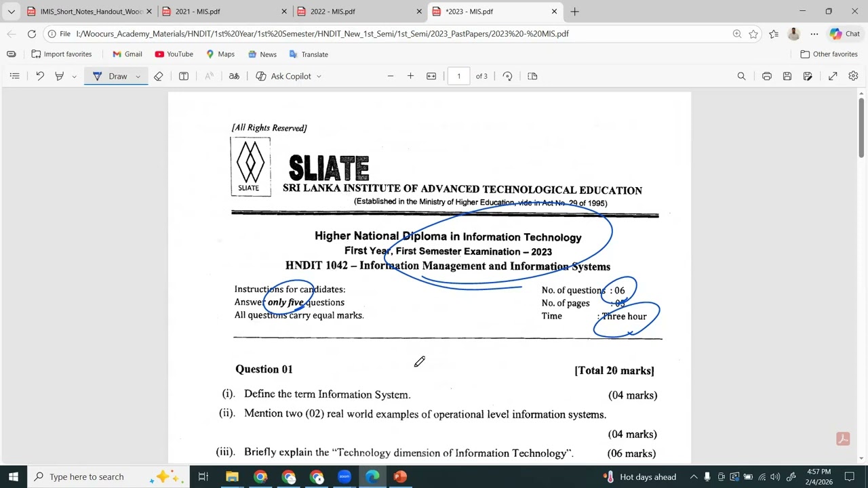Viewport: 868px width, 488px height.
Task: Open the Maps bookmark
Action: point(220,54)
